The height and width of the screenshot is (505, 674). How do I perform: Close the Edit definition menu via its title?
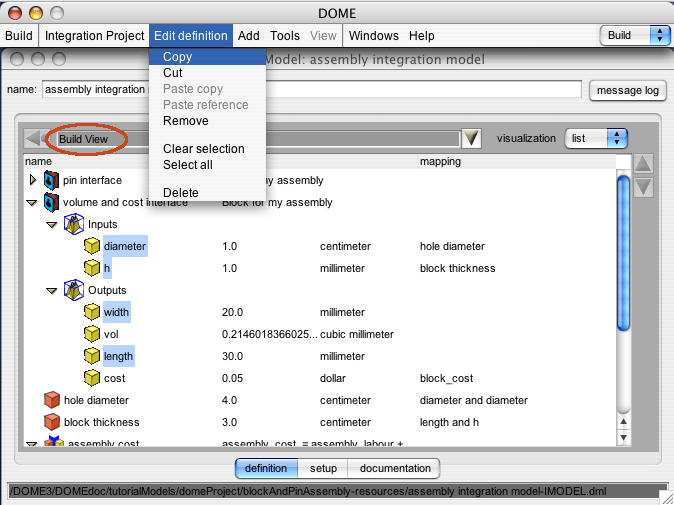(191, 36)
